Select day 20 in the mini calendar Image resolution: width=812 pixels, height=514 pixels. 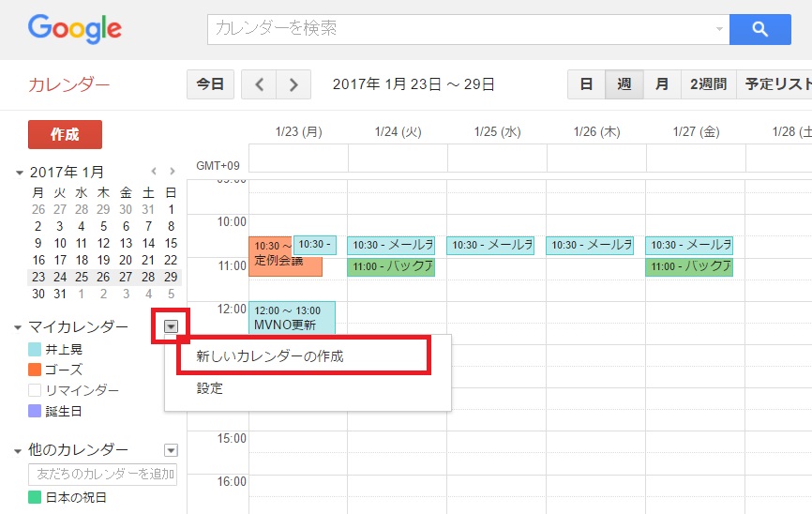(x=126, y=260)
